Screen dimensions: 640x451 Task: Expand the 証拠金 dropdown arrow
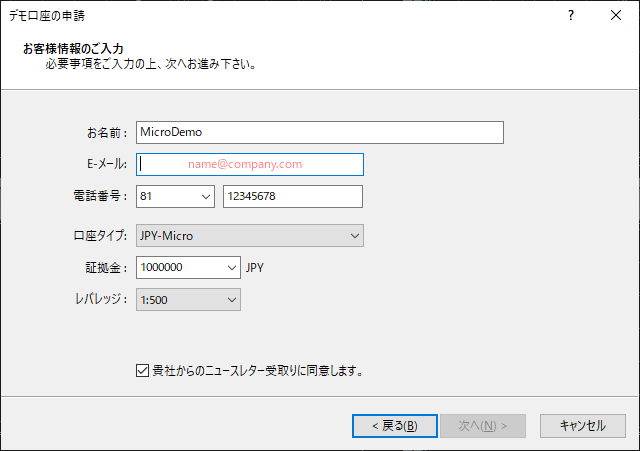tap(232, 268)
